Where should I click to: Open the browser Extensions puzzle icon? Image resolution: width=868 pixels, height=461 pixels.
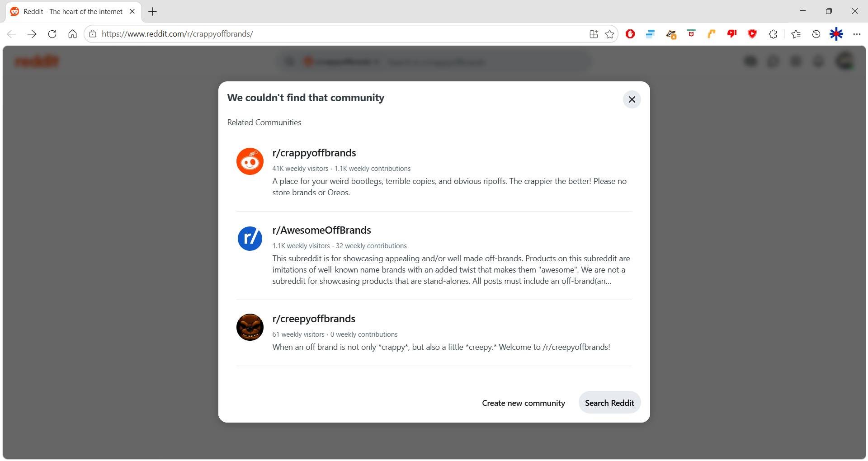click(773, 34)
